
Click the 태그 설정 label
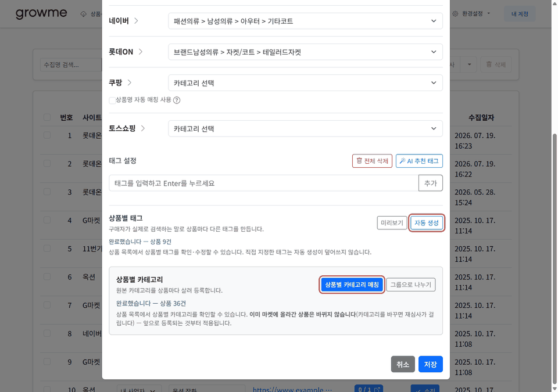click(x=123, y=161)
